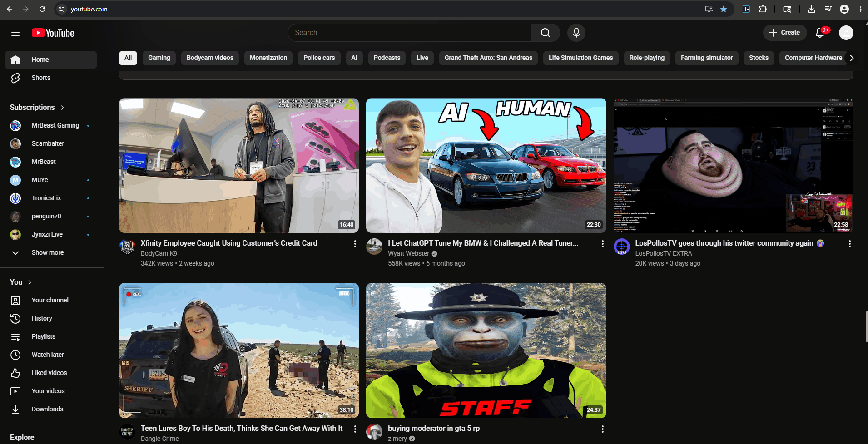Image resolution: width=868 pixels, height=444 pixels.
Task: Open Your channel link
Action: pyautogui.click(x=51, y=300)
